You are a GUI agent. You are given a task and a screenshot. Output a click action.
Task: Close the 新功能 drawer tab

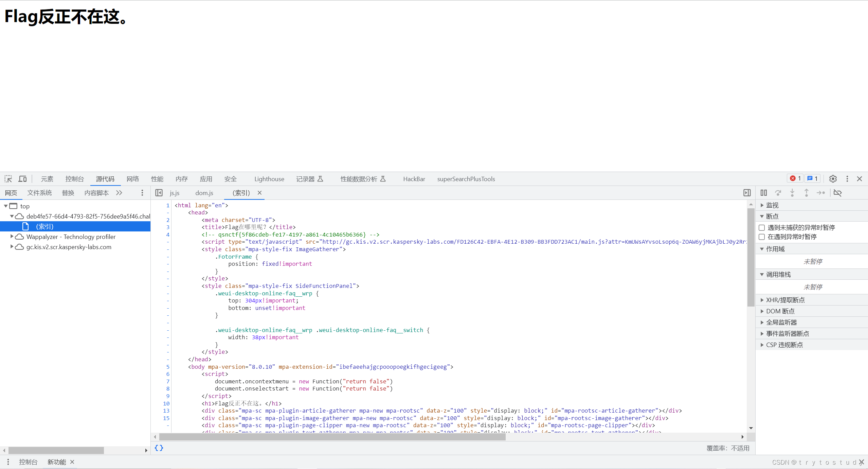(72, 462)
